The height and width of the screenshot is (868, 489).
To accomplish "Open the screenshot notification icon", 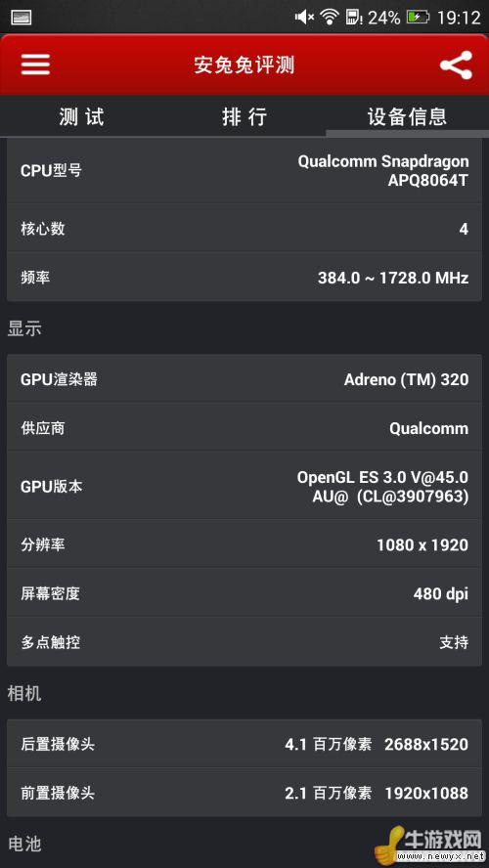I will (x=21, y=18).
